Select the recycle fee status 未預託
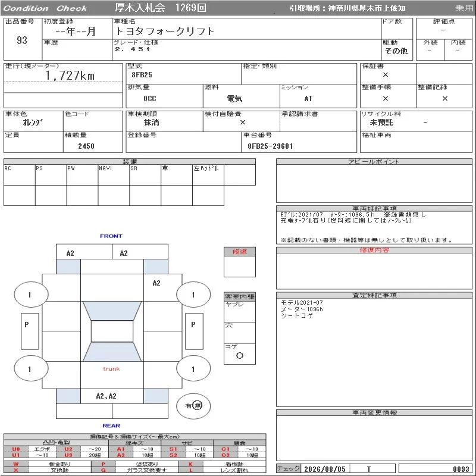The width and height of the screenshot is (476, 476). point(381,123)
